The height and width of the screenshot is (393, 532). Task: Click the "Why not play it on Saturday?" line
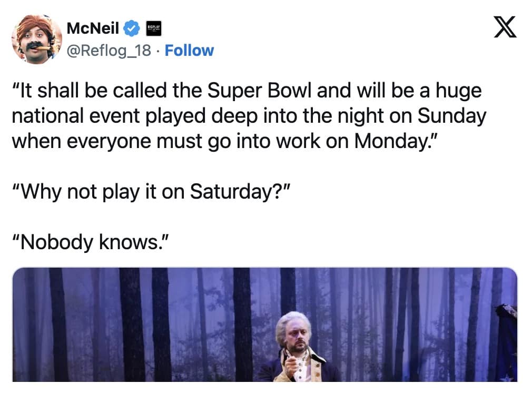click(151, 191)
